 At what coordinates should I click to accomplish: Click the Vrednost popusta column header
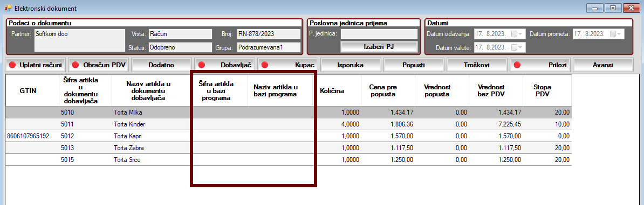tap(442, 90)
